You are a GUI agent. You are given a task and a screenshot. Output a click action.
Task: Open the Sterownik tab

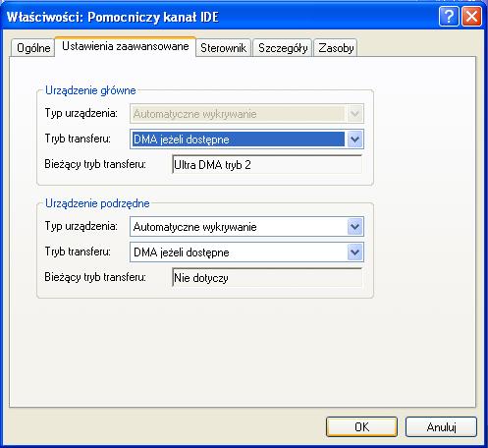coord(224,48)
